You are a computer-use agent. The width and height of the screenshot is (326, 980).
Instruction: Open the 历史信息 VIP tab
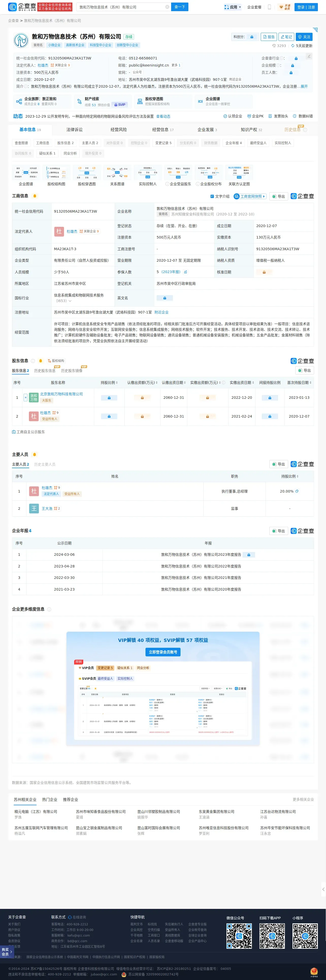pyautogui.click(x=296, y=130)
